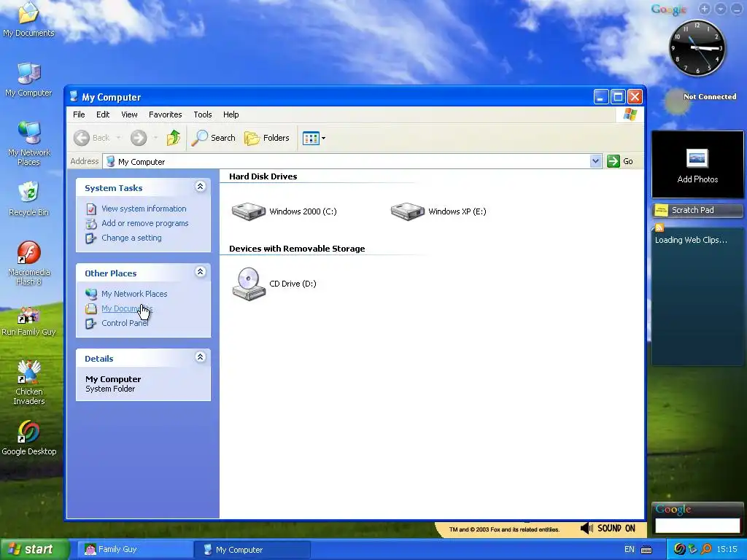Image resolution: width=747 pixels, height=560 pixels.
Task: Open My Documents link in Other Places
Action: (x=127, y=308)
